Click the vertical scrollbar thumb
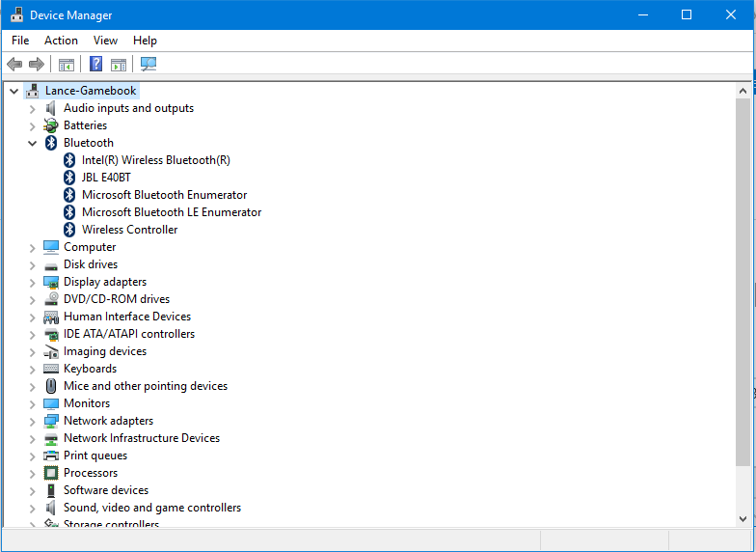The height and width of the screenshot is (552, 756). point(742,282)
